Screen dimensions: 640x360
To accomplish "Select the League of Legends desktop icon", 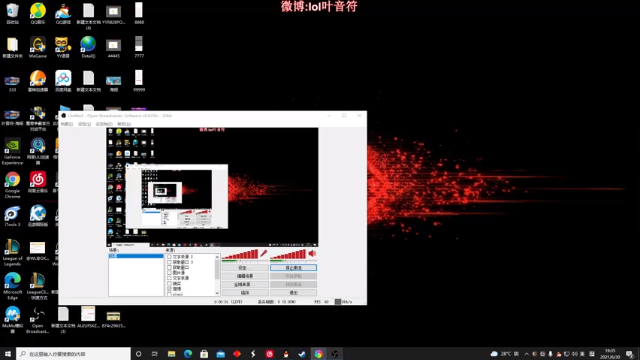I will 12,253.
